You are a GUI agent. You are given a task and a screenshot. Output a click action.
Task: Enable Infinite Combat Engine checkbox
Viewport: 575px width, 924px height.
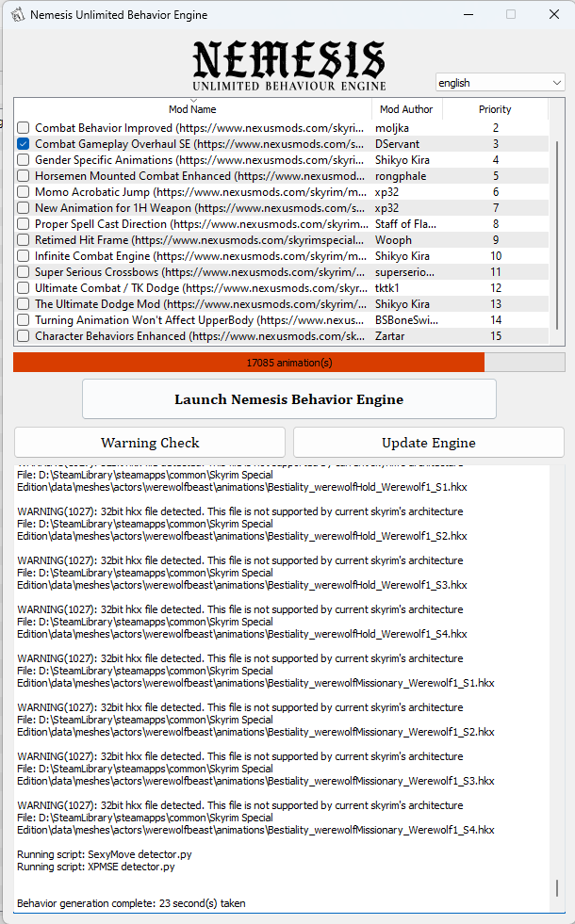point(23,256)
